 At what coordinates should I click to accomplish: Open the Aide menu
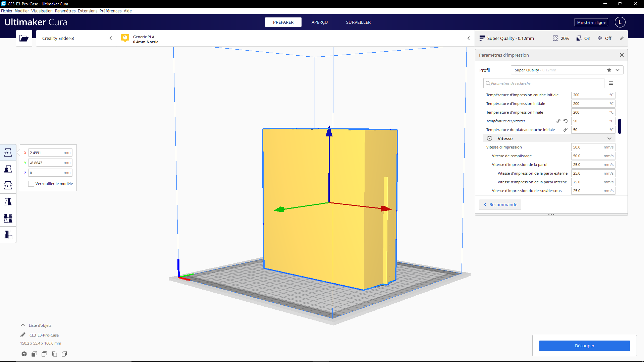(128, 11)
